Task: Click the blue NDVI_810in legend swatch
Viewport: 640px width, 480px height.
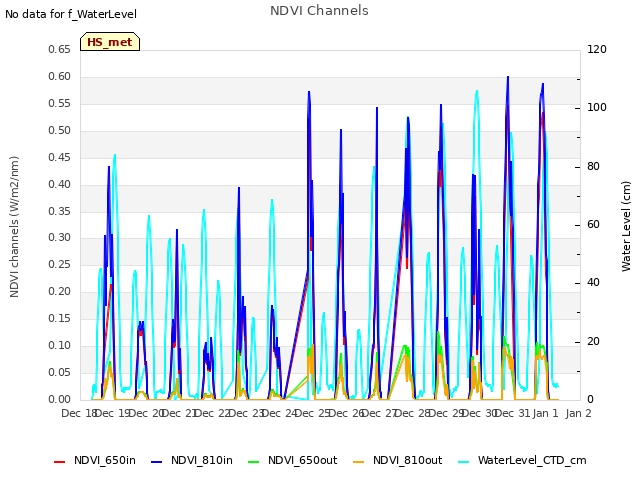Action: [157, 462]
